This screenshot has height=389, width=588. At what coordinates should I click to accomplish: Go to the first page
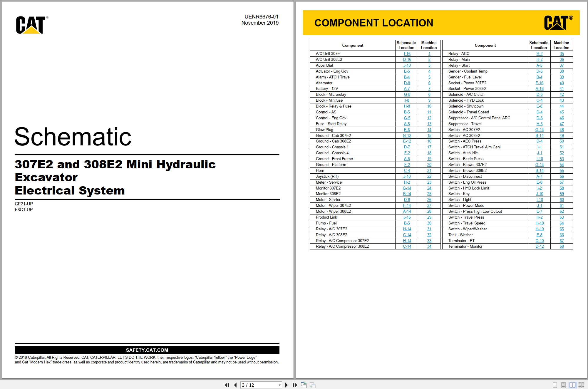(x=227, y=385)
